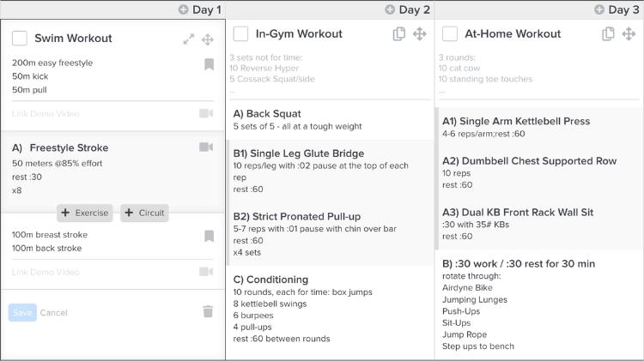
Task: Click the plus icon beside Day 1
Action: [183, 9]
